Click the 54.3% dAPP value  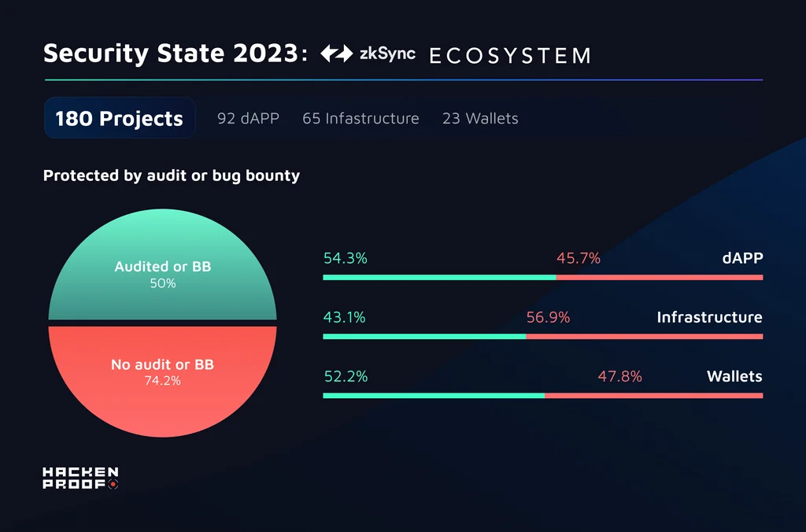click(x=346, y=258)
